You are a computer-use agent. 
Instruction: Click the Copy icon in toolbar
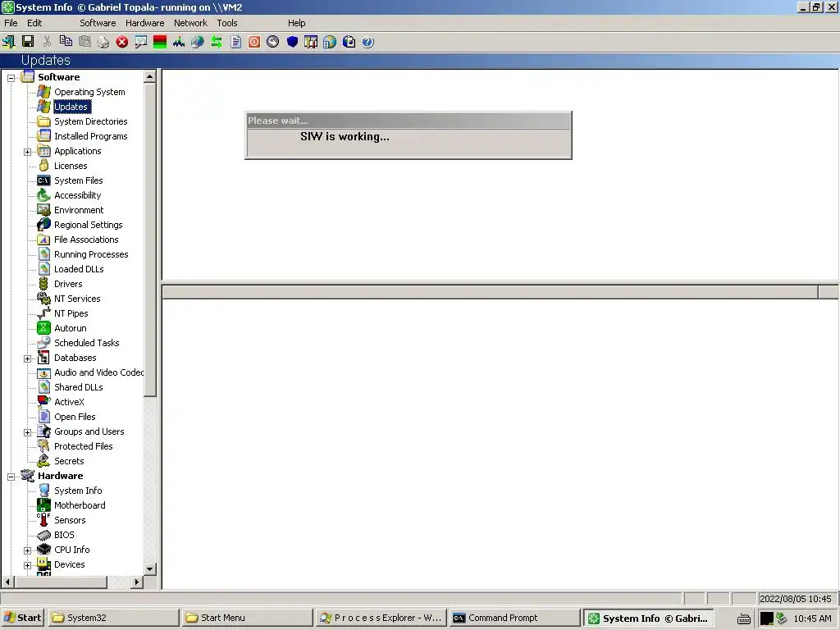pyautogui.click(x=66, y=42)
